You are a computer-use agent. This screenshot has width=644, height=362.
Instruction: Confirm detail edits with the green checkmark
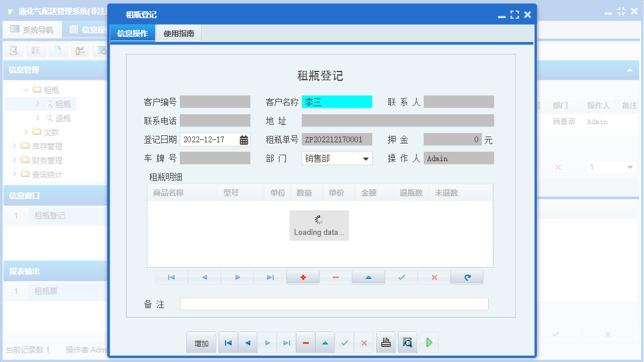click(x=401, y=277)
